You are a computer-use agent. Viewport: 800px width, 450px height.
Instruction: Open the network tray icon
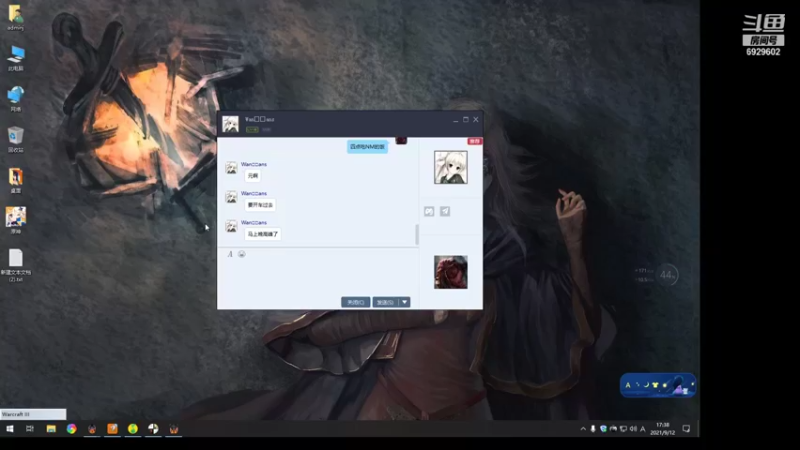click(x=623, y=429)
